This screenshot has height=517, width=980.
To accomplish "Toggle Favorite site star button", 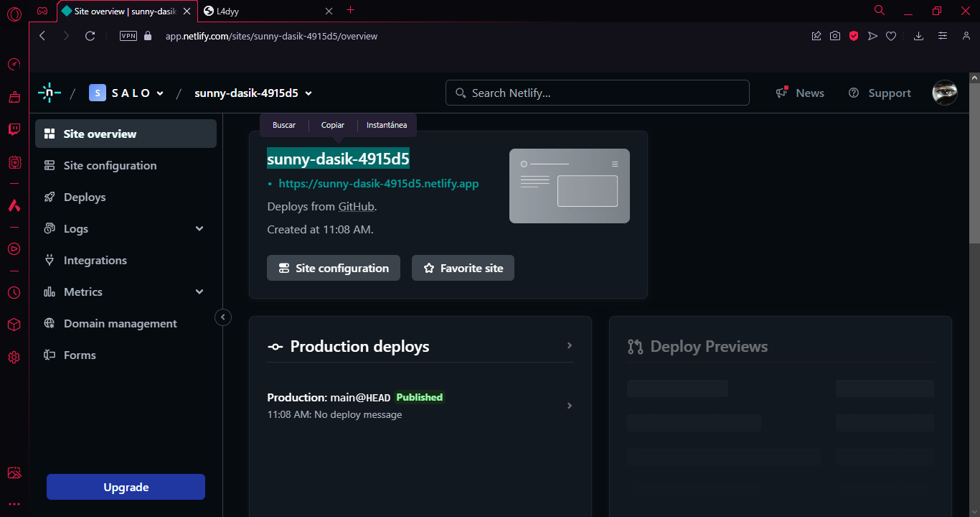I will click(463, 268).
